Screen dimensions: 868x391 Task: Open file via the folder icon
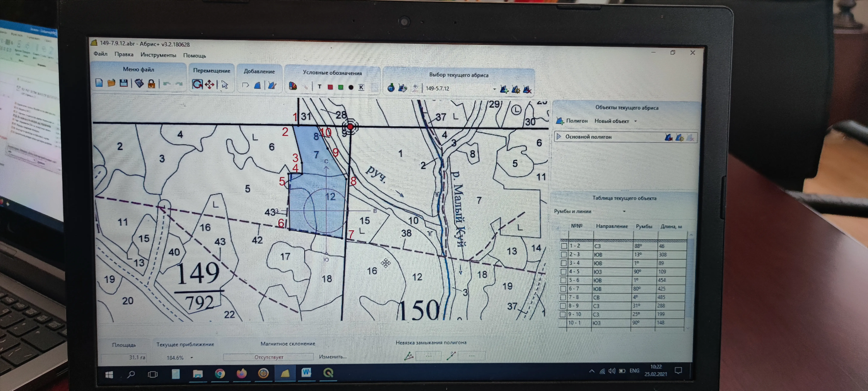[111, 83]
